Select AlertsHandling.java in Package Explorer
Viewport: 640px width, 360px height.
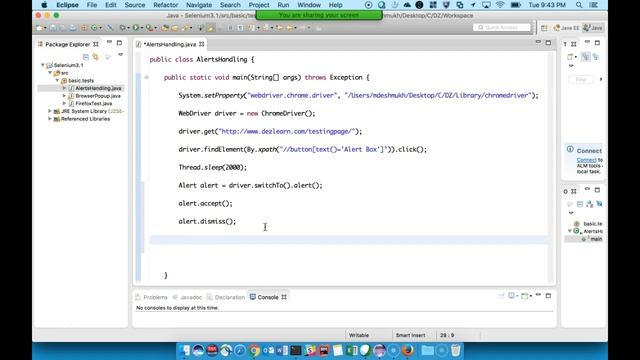pyautogui.click(x=98, y=88)
